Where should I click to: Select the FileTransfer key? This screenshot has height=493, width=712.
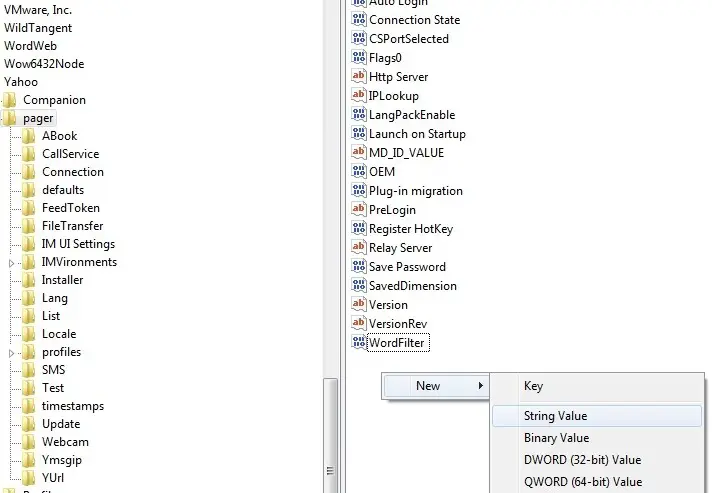[73, 226]
